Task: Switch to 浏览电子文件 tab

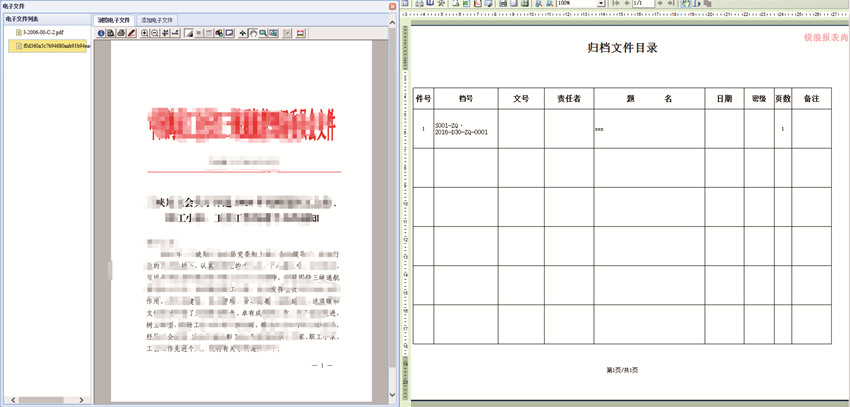Action: tap(113, 20)
